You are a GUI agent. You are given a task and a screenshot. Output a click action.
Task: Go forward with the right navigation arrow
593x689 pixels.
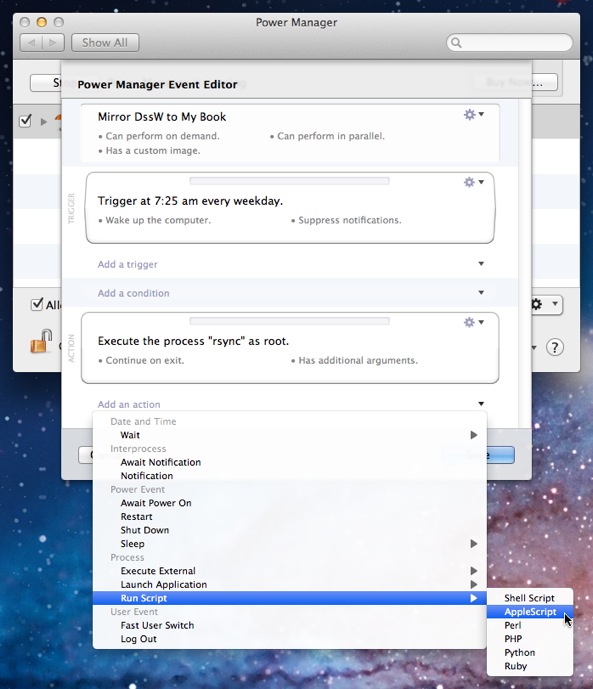pyautogui.click(x=53, y=43)
